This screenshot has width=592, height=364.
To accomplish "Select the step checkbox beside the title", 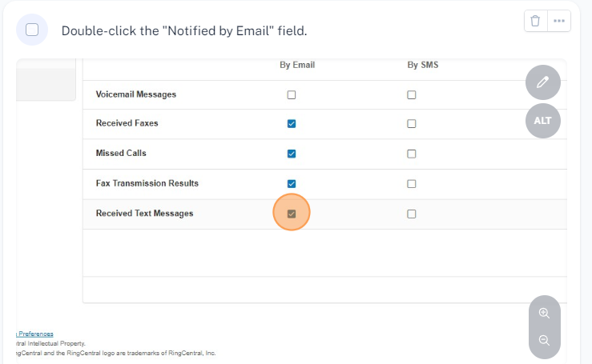I will pyautogui.click(x=32, y=30).
